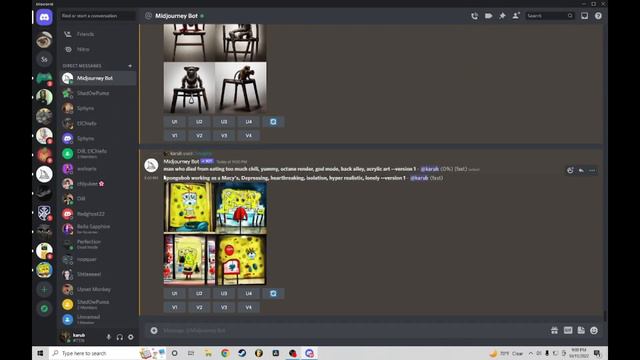Open the sticker picker
The height and width of the screenshot is (360, 640).
581,331
